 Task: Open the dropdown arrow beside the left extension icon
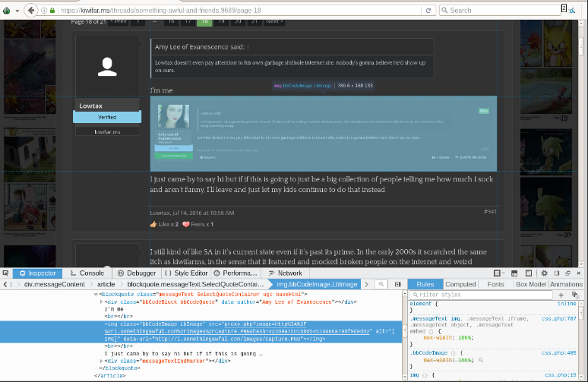click(17, 11)
